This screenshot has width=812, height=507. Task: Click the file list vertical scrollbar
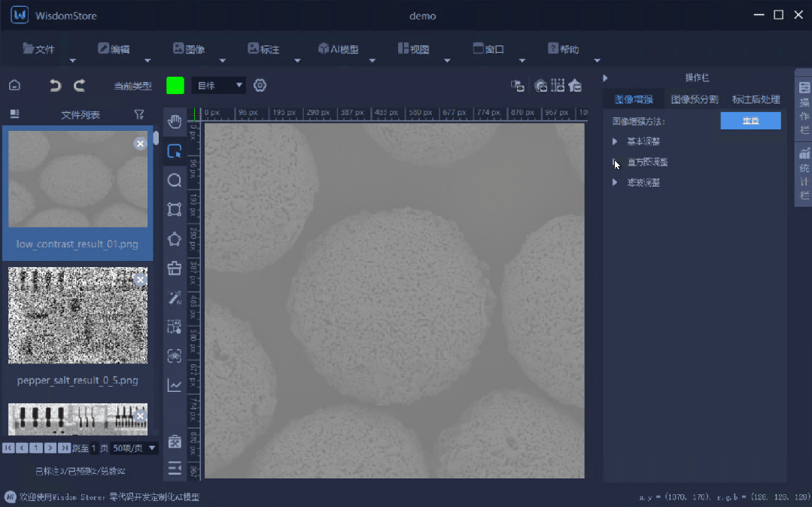pos(156,138)
